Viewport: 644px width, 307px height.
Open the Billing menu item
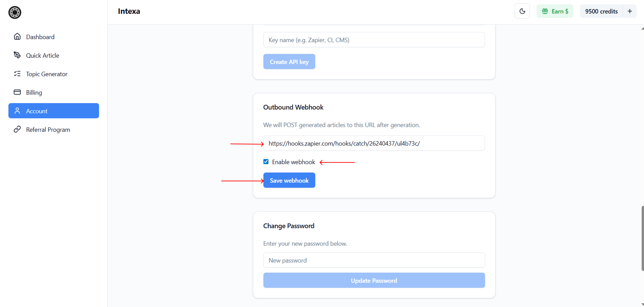(x=34, y=92)
